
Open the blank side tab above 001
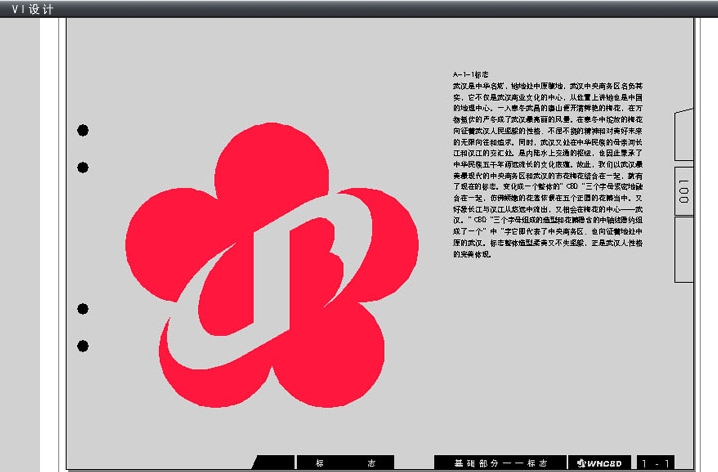tap(684, 135)
